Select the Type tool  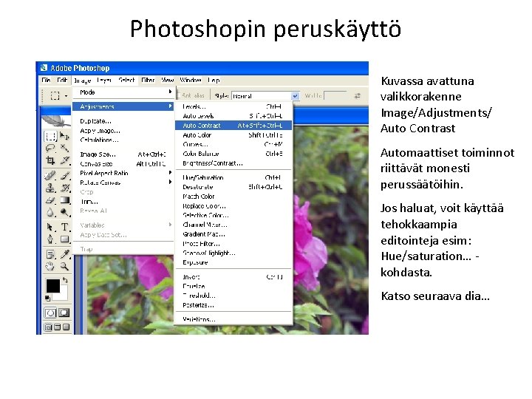point(64,227)
